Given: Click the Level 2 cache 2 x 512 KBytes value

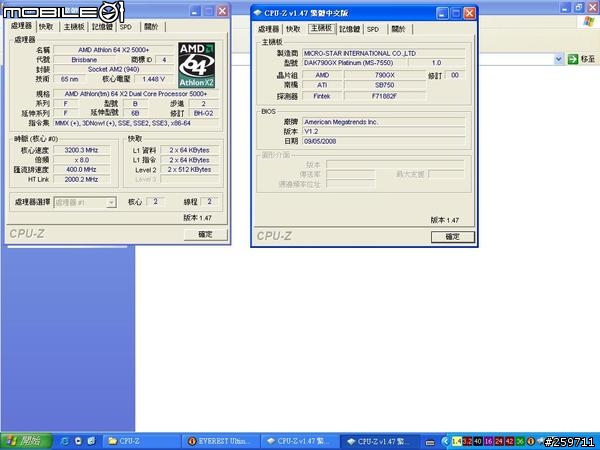Looking at the screenshot, I should 189,170.
